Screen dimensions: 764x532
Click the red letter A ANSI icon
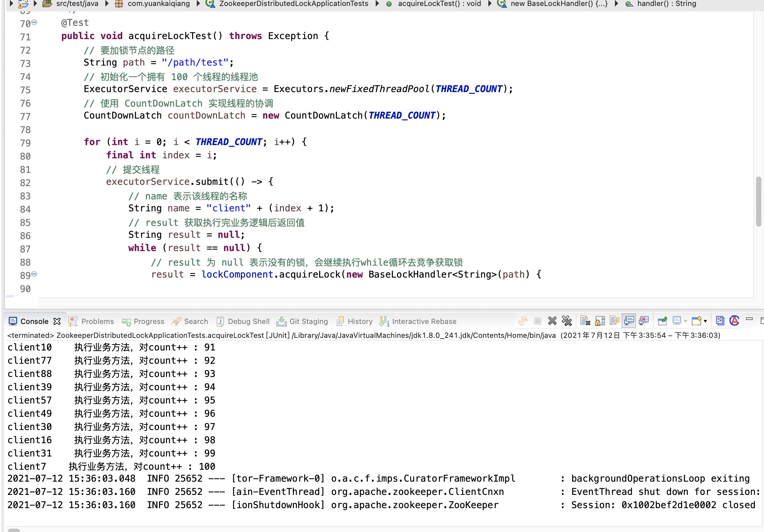[735, 321]
